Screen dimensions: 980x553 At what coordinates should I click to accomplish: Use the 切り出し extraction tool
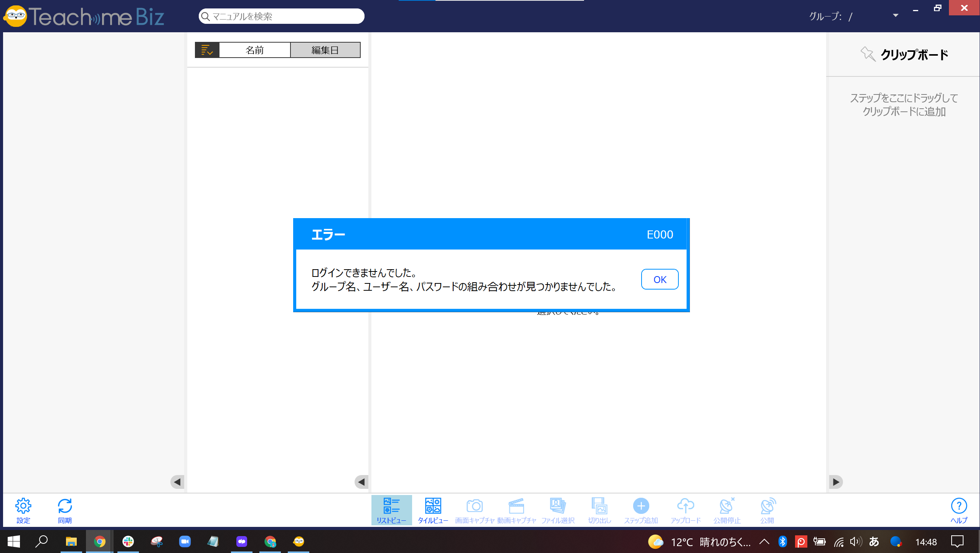(599, 510)
